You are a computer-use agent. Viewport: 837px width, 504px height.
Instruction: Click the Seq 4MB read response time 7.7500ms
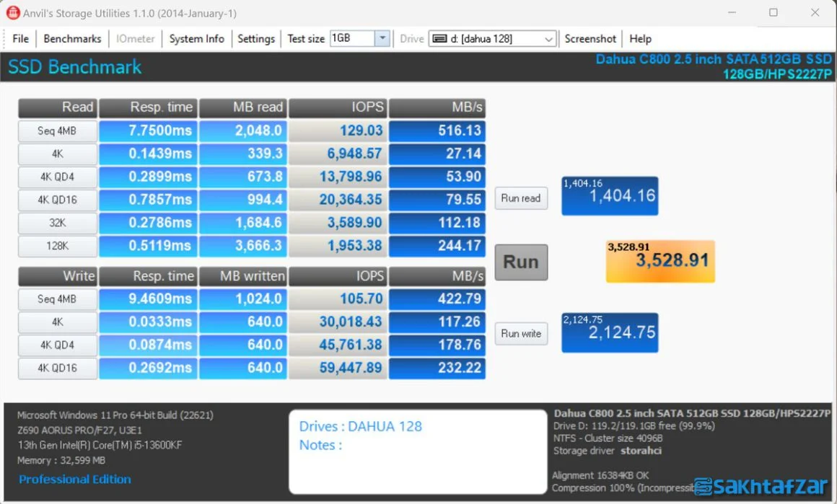point(148,131)
